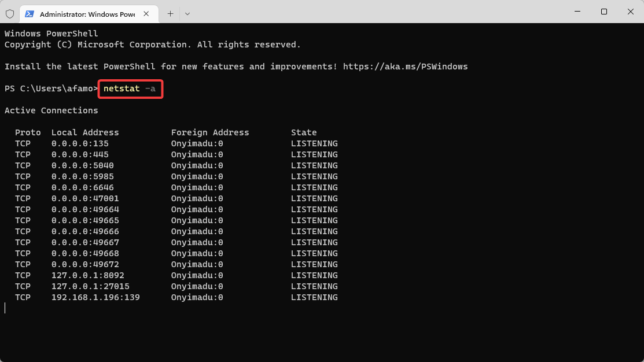The width and height of the screenshot is (644, 362).
Task: Click local address 0.0.0.0:47001
Action: [85, 199]
